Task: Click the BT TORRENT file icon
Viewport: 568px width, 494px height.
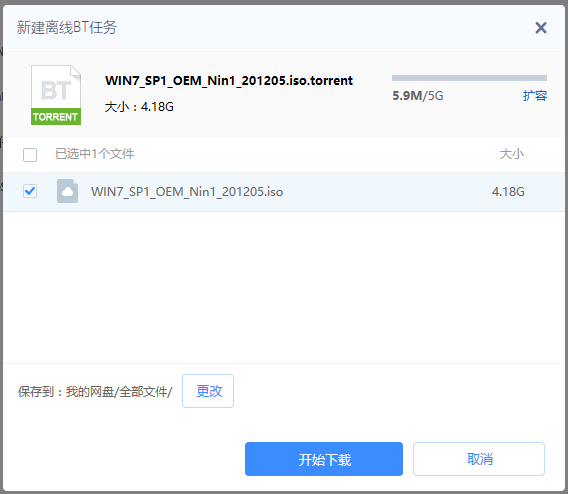Action: [56, 95]
